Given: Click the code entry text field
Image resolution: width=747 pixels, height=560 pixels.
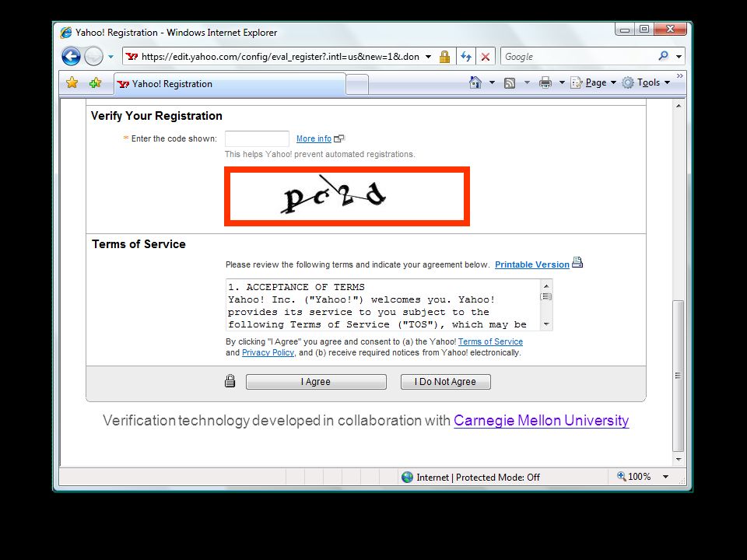Looking at the screenshot, I should (257, 138).
